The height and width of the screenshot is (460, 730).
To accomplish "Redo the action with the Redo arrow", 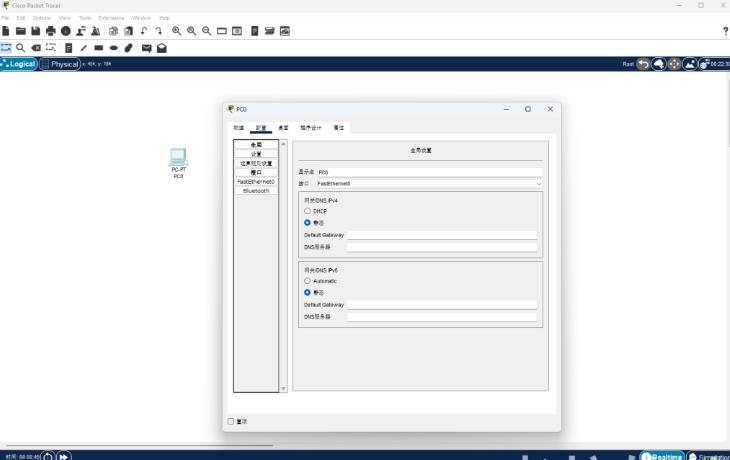I will coord(159,31).
